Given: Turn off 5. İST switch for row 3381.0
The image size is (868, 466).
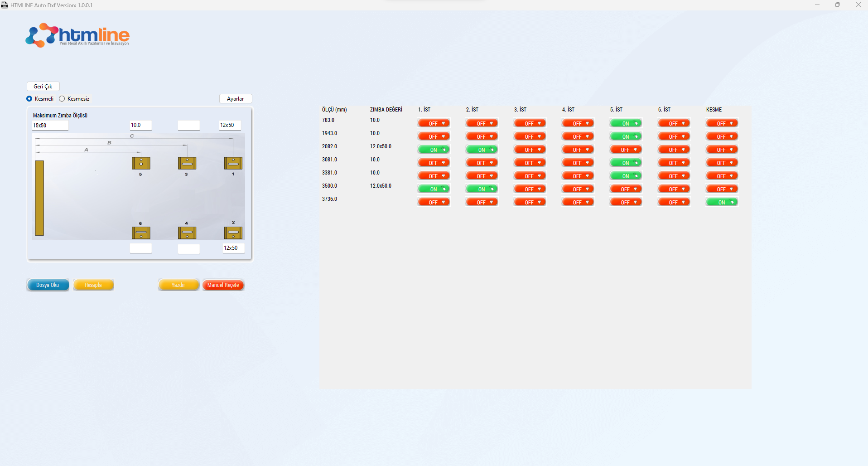Looking at the screenshot, I should (x=626, y=176).
